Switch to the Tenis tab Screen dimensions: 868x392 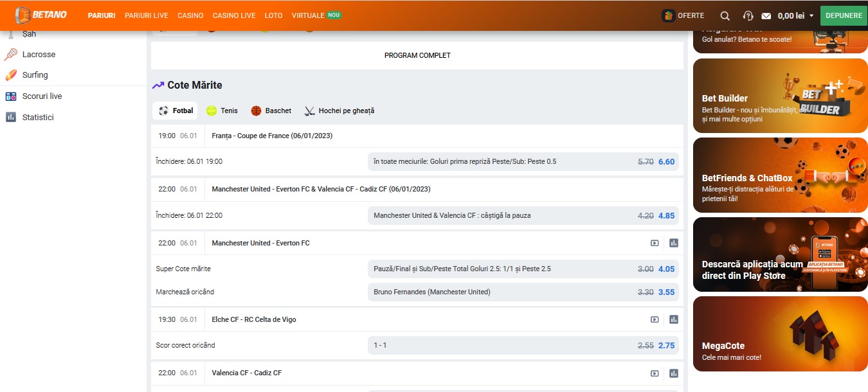pos(222,111)
